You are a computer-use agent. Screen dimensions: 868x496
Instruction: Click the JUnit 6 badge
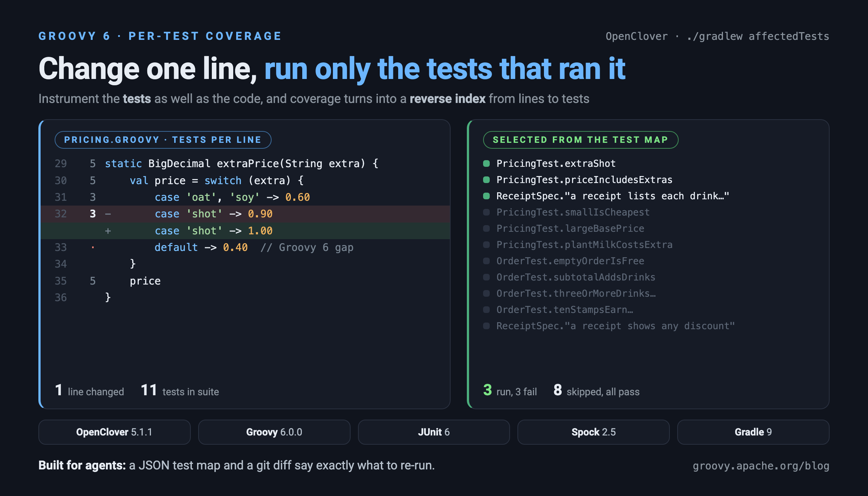coord(434,432)
